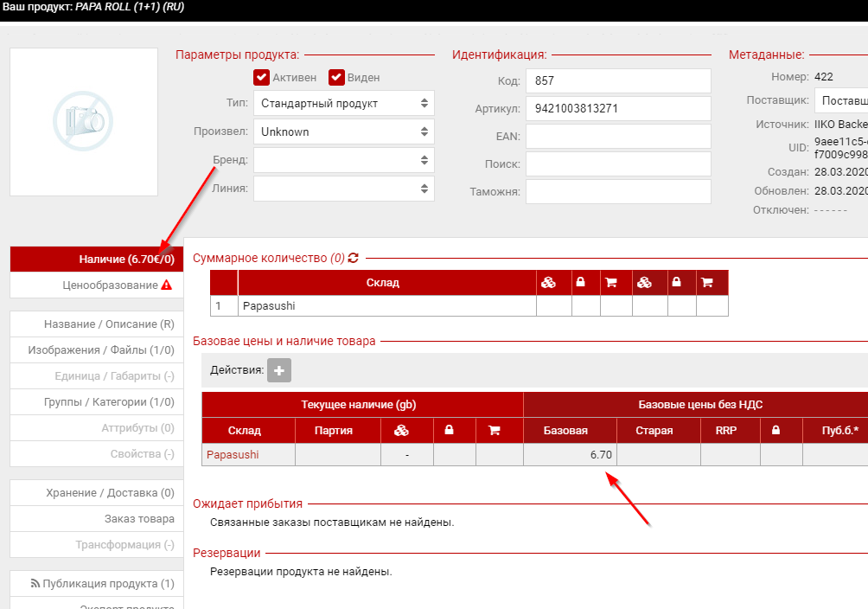Expand the Линия dropdown

[x=343, y=188]
